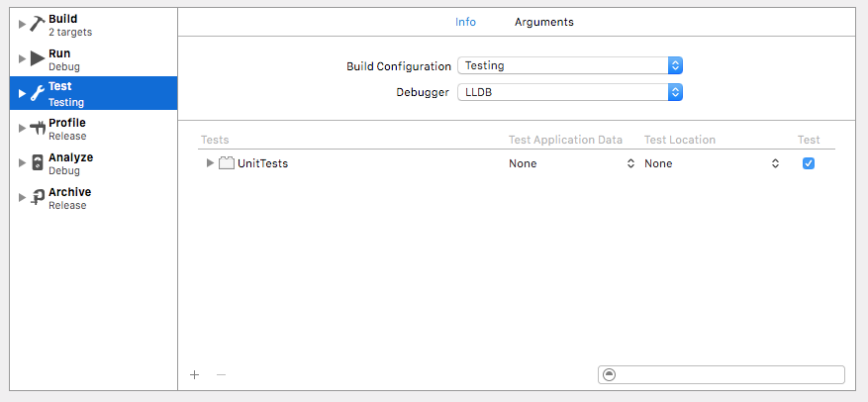Expand the Archive action disclosure triangle
This screenshot has height=402, width=868.
click(22, 197)
